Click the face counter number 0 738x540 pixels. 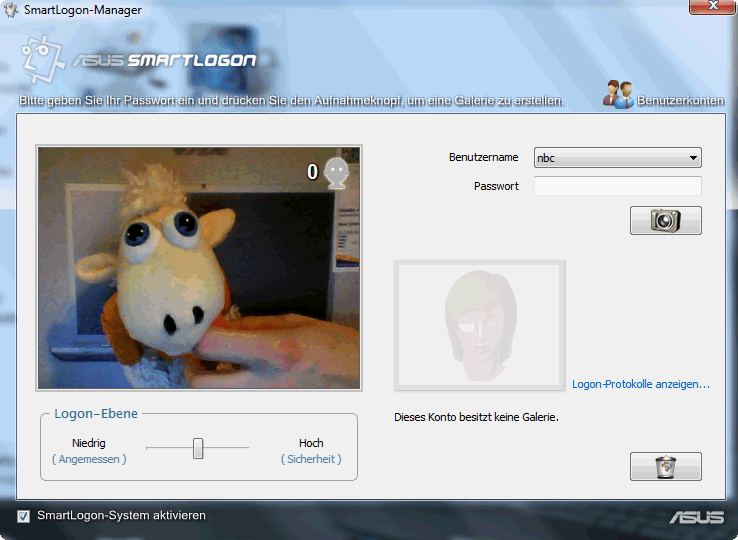[x=313, y=172]
